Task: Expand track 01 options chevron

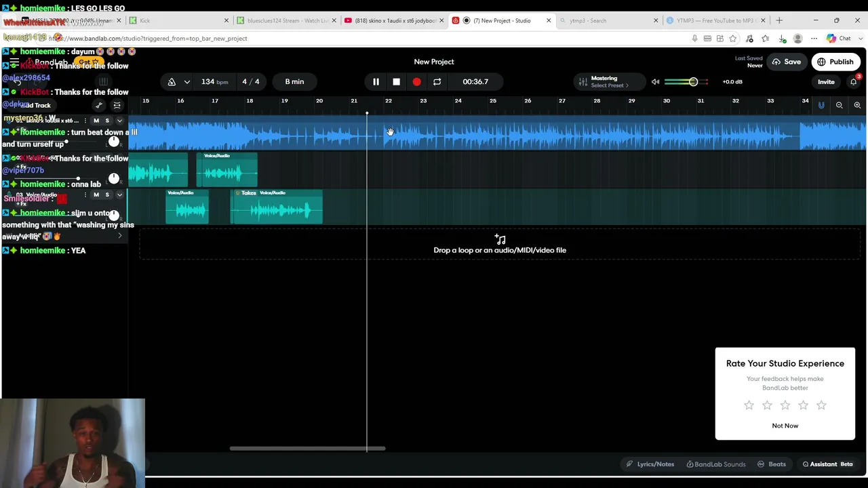Action: pyautogui.click(x=119, y=121)
